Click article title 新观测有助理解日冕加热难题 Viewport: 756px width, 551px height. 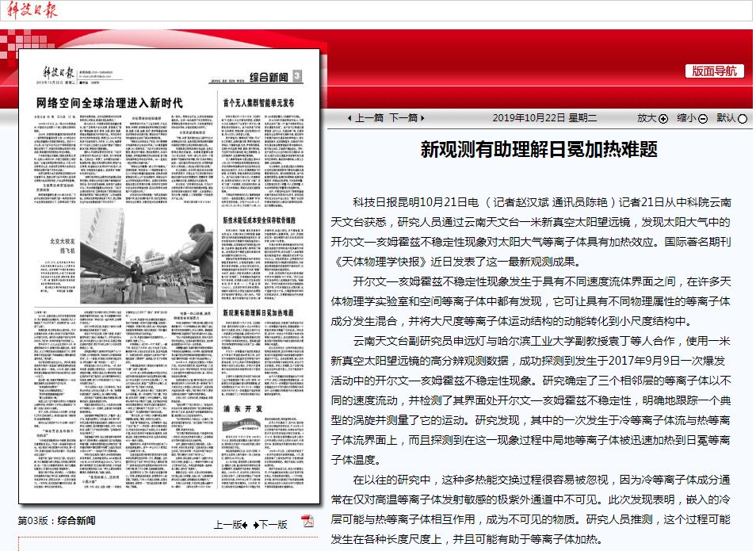[539, 149]
